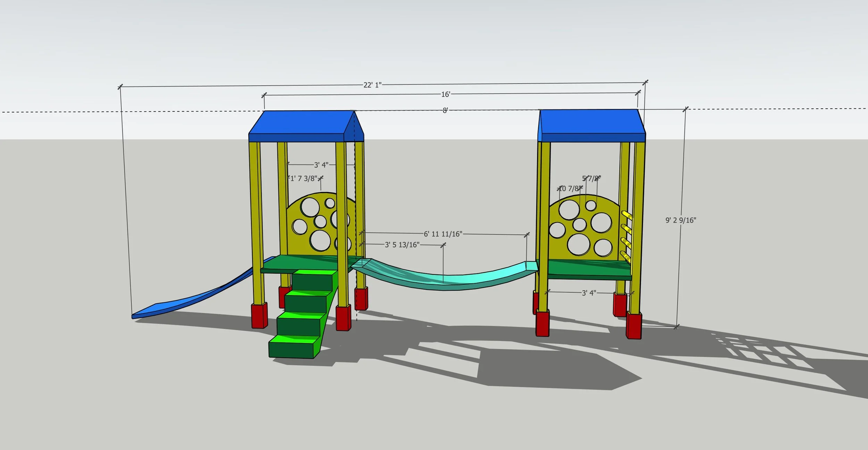Select the 3' 5 13/16" dimension text

click(402, 245)
